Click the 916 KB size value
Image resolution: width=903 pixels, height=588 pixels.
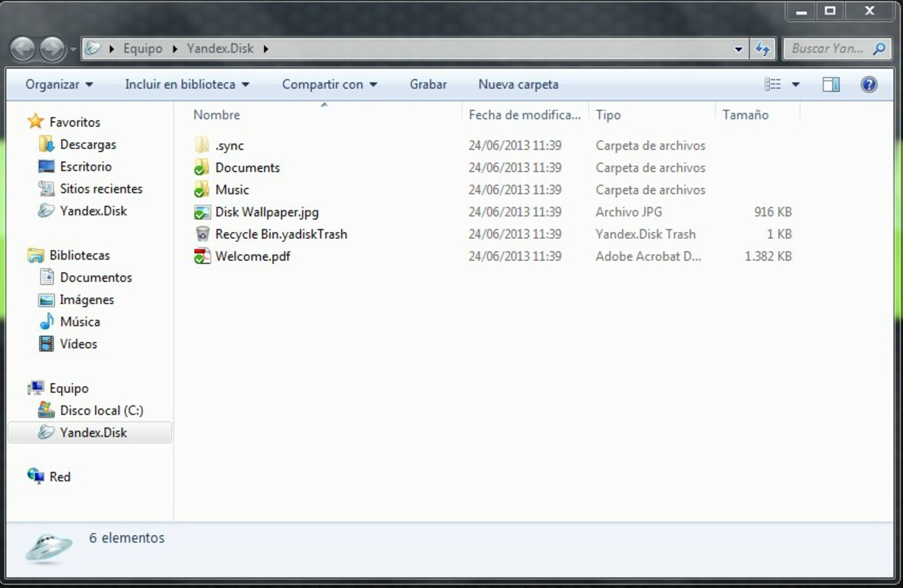(x=773, y=212)
